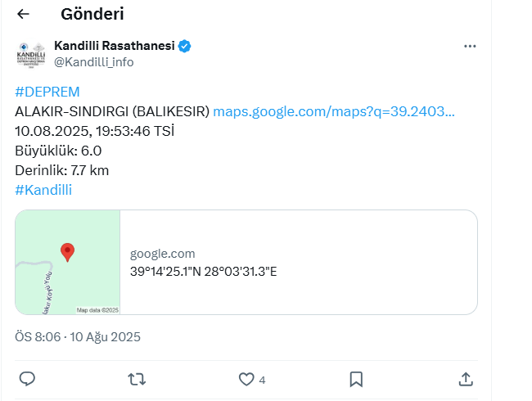
Task: Open the google.com link card title
Action: pos(163,254)
